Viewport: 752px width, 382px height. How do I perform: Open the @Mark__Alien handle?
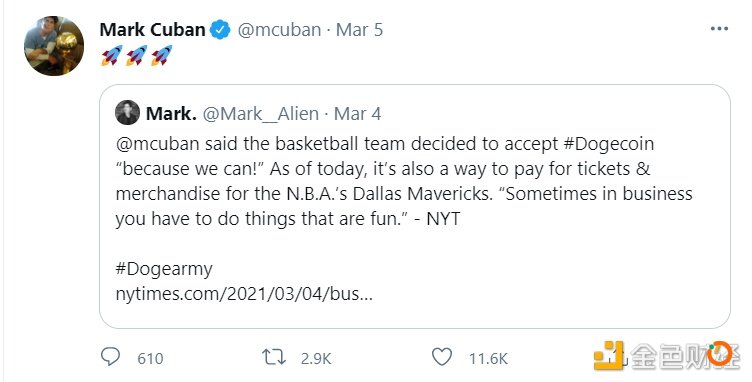click(x=261, y=114)
